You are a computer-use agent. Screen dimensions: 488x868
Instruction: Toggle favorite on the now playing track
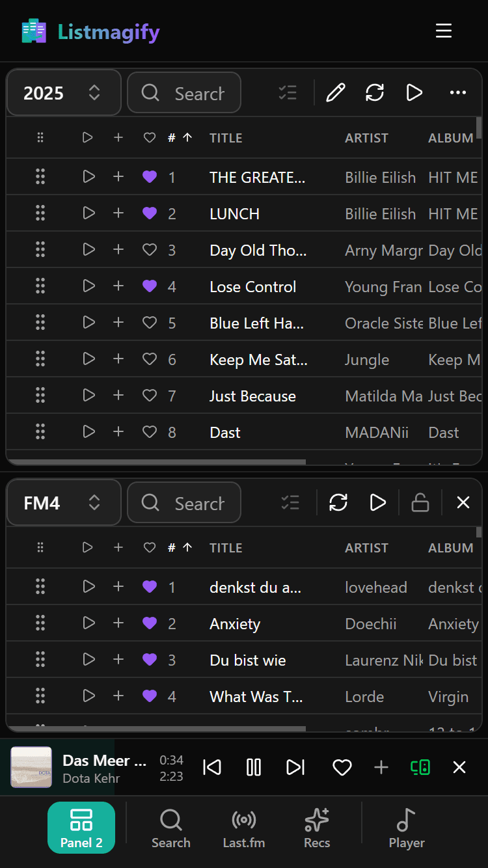point(342,768)
